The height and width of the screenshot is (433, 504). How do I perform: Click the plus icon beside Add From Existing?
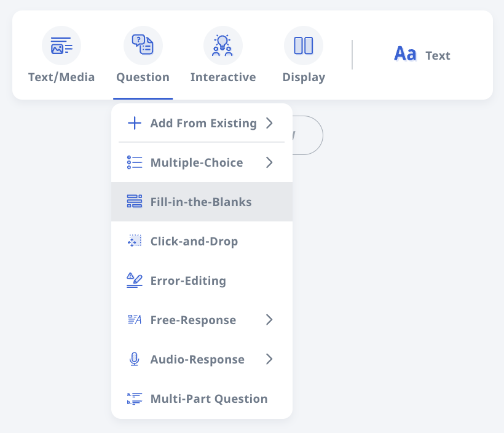click(134, 123)
